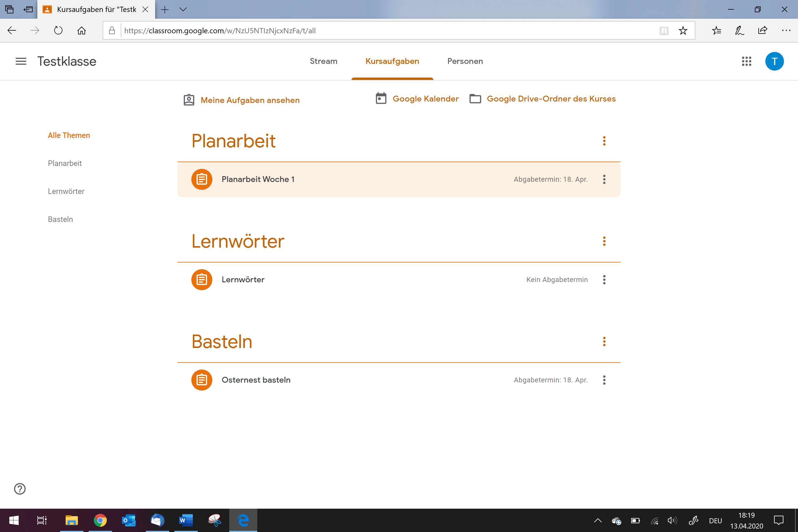Open the account avatar T
The width and height of the screenshot is (798, 532).
point(774,62)
